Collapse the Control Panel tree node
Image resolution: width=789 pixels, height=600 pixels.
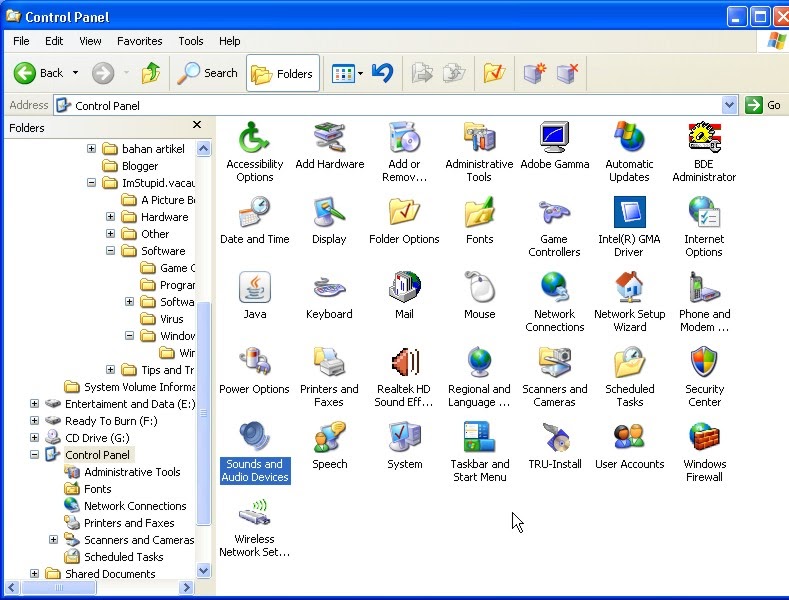point(34,455)
